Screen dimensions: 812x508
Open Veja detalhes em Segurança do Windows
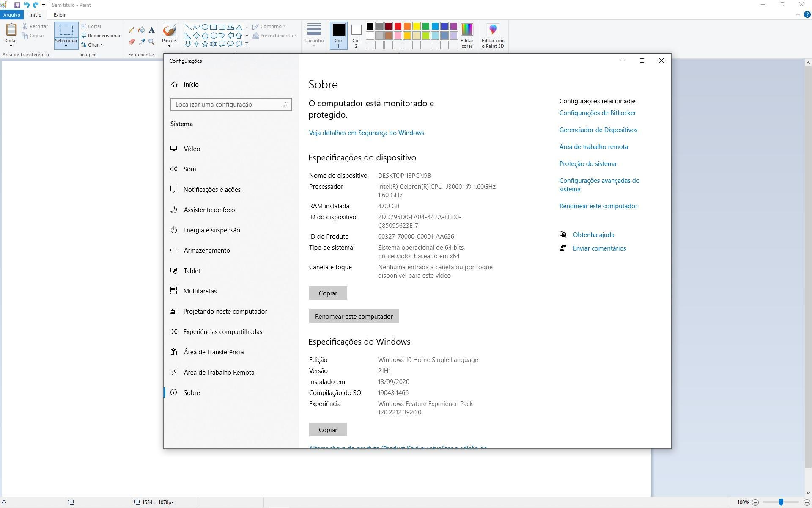click(366, 133)
